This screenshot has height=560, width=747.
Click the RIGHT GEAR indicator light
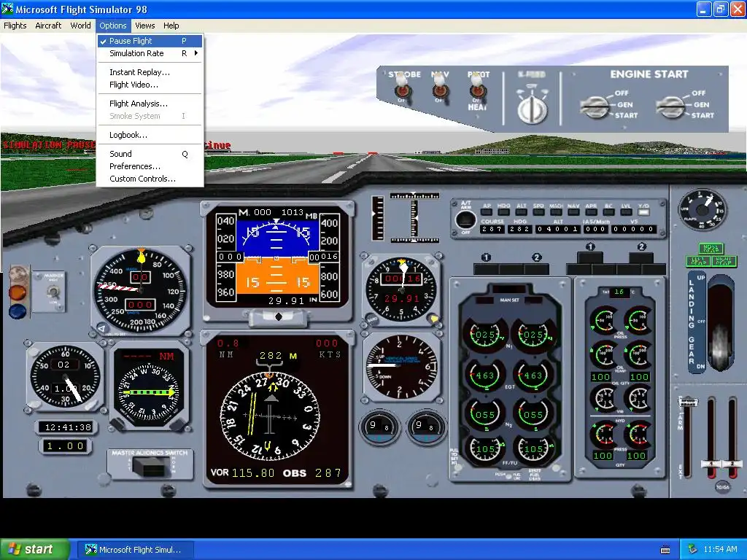click(x=724, y=260)
